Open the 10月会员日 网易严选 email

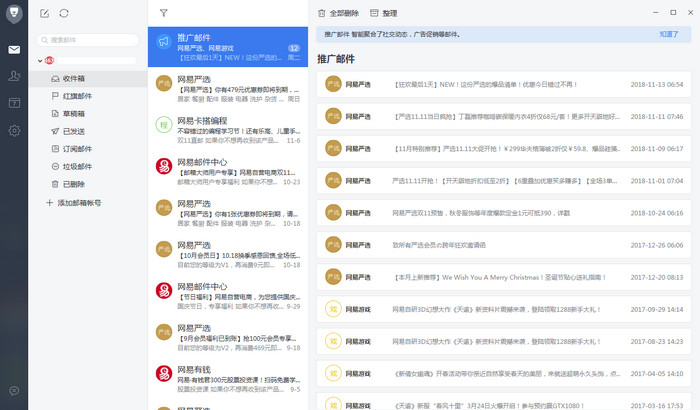click(x=228, y=255)
